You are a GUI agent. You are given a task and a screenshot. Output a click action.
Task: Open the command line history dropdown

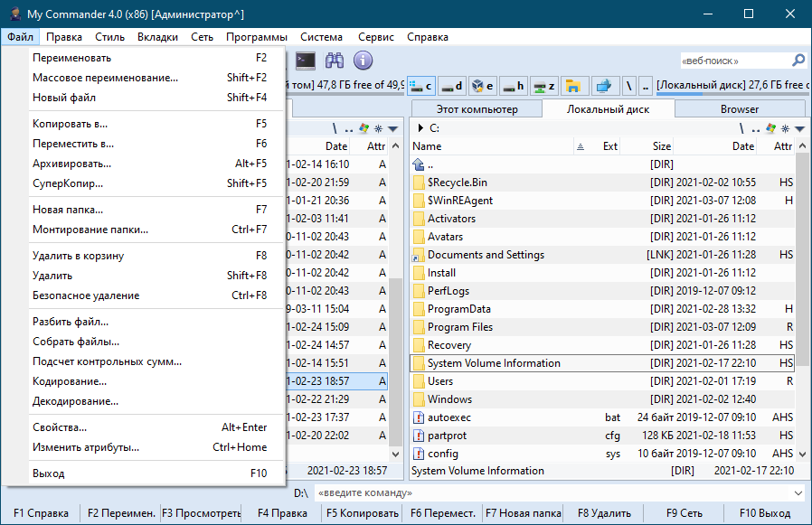coord(798,492)
